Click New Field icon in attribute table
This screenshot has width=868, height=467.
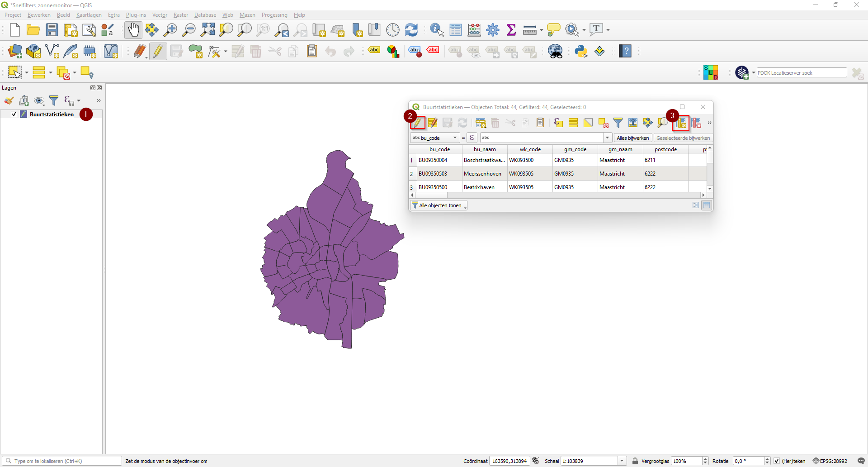coord(682,123)
